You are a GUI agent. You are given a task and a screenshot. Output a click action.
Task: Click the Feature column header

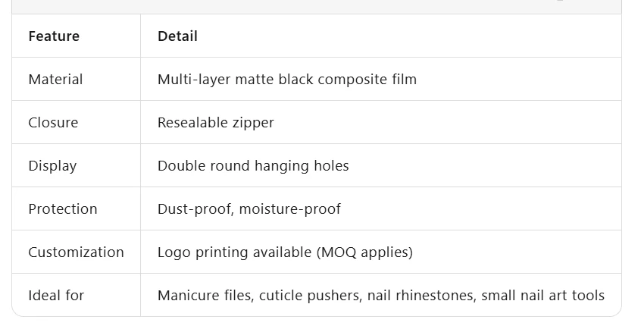[x=54, y=36]
